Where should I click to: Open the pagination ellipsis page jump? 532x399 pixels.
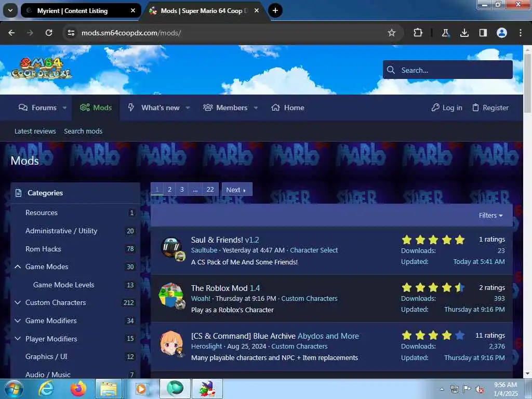(195, 189)
